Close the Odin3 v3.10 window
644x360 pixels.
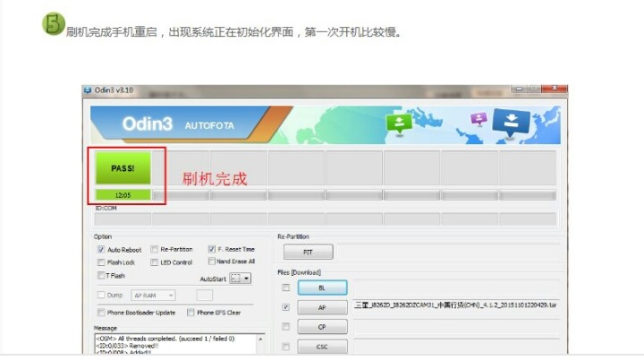pyautogui.click(x=555, y=89)
